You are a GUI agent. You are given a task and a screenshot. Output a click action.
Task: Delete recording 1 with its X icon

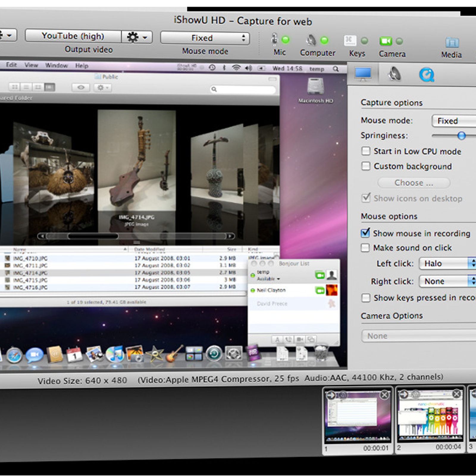tap(384, 395)
